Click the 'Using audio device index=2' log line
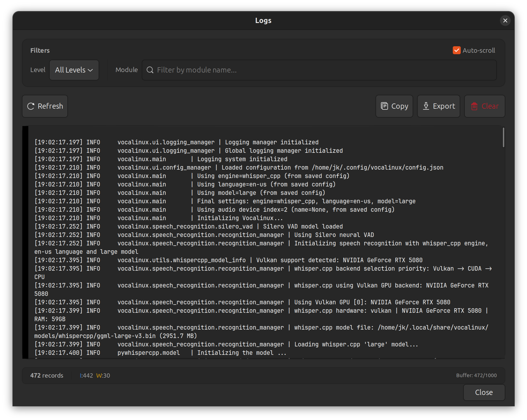Screen dimensions: 527x420 point(214,210)
